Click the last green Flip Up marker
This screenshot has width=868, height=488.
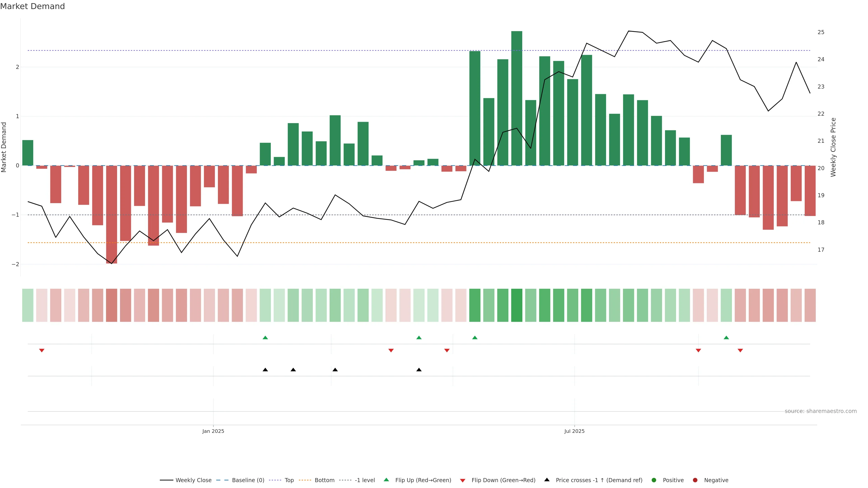tap(726, 338)
